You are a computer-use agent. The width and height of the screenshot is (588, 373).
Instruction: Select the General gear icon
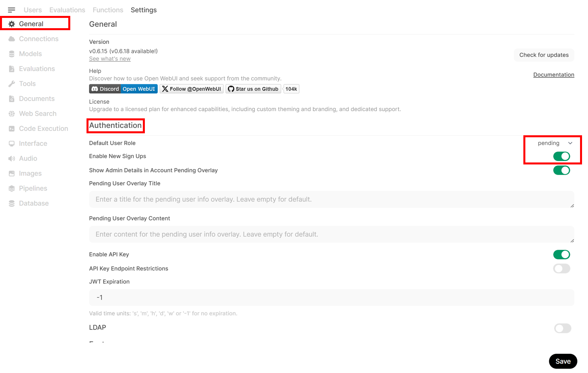(x=12, y=24)
